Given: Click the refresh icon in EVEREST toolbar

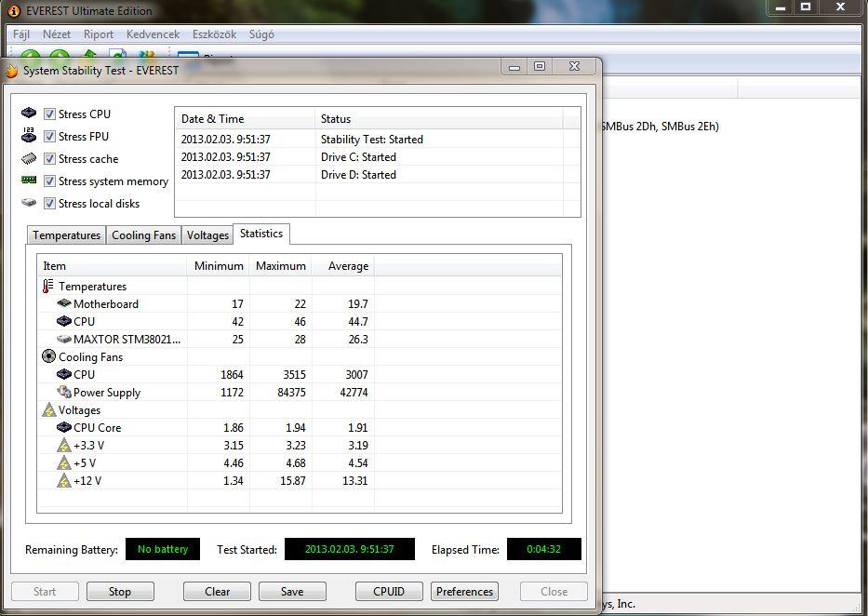Looking at the screenshot, I should tap(118, 55).
